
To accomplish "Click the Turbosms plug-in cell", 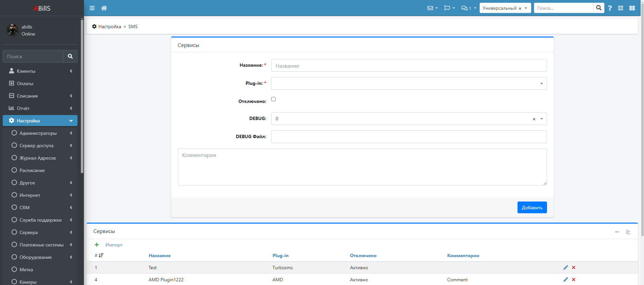I will point(283,268).
